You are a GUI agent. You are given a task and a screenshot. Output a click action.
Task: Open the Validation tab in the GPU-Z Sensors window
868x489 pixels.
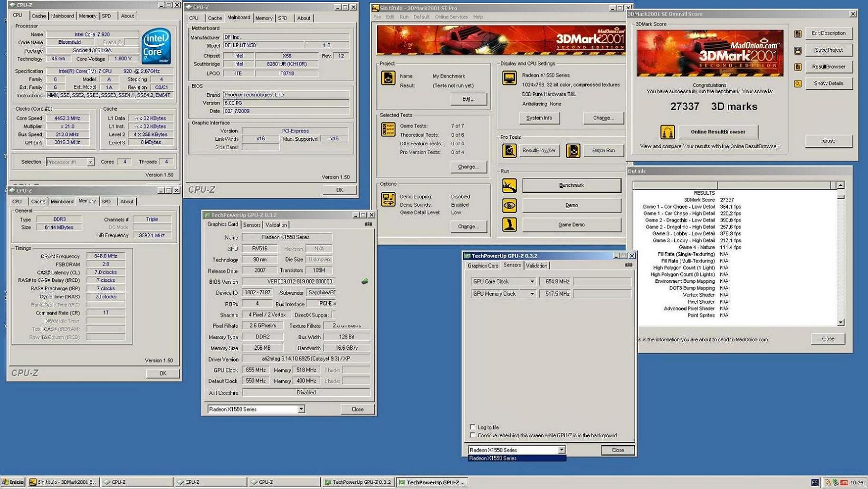(x=536, y=266)
